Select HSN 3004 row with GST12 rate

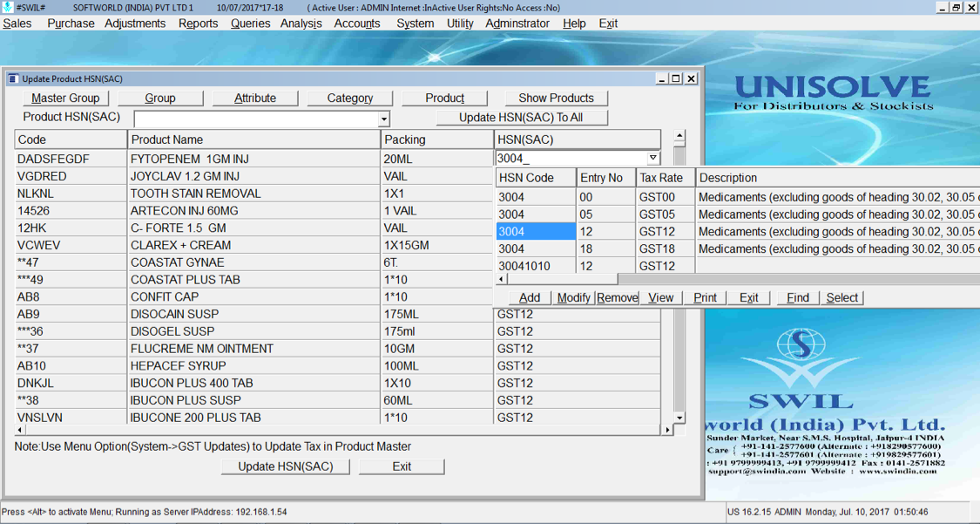pos(536,231)
